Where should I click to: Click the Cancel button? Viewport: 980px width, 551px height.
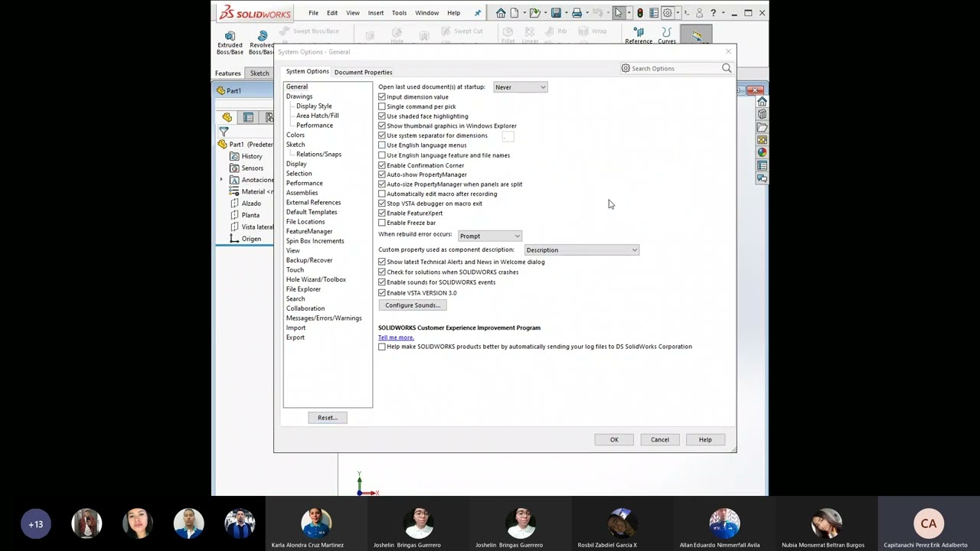click(660, 440)
